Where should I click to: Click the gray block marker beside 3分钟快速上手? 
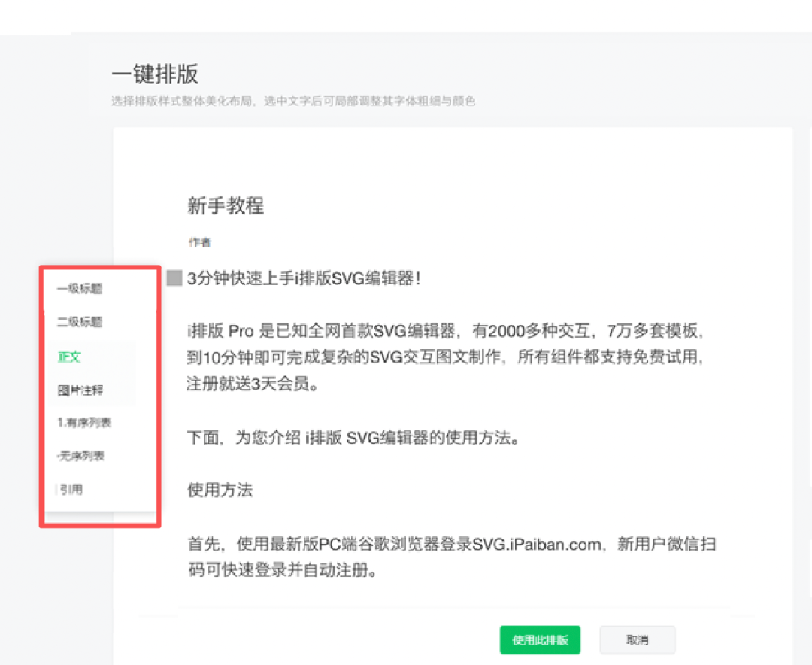coord(174,278)
